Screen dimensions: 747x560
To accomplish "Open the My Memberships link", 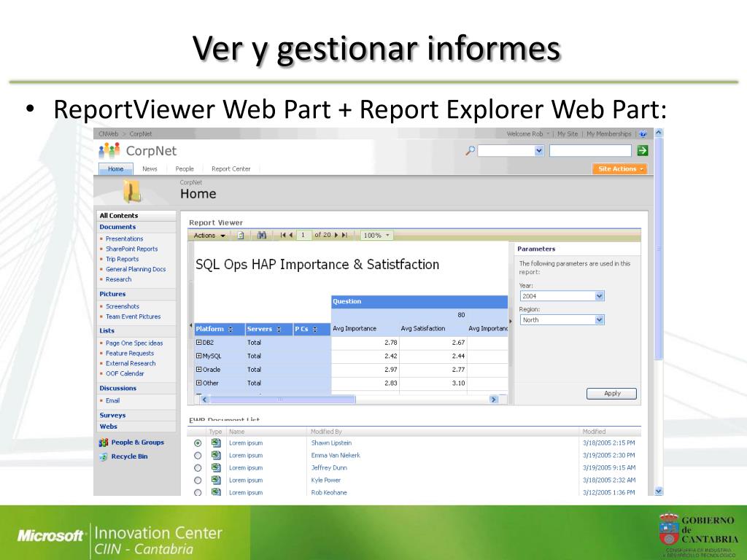I will click(x=609, y=134).
